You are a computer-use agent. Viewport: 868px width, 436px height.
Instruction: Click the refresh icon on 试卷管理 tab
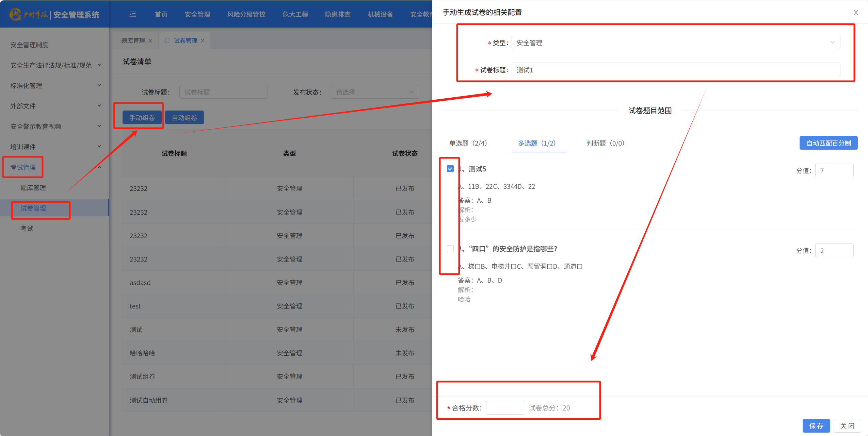pos(167,40)
